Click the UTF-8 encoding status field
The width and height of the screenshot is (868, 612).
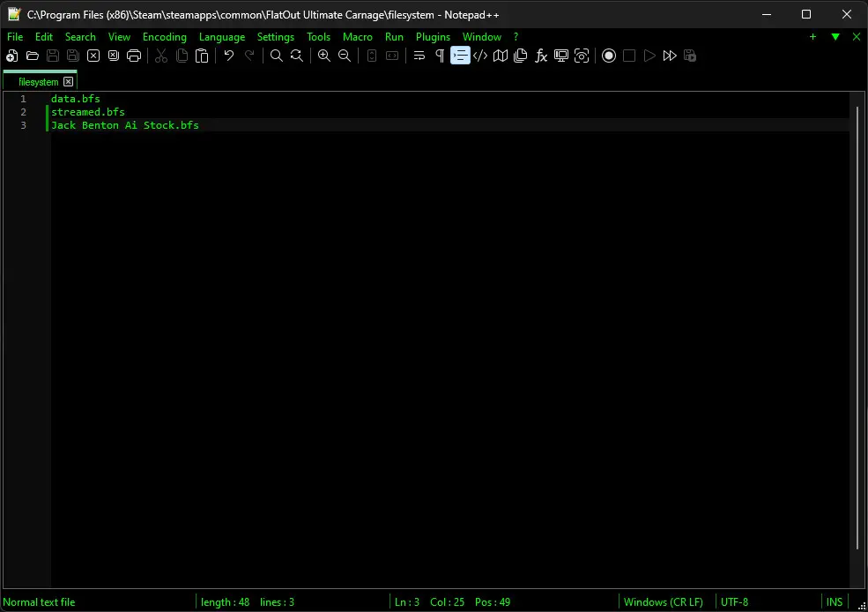click(x=734, y=602)
